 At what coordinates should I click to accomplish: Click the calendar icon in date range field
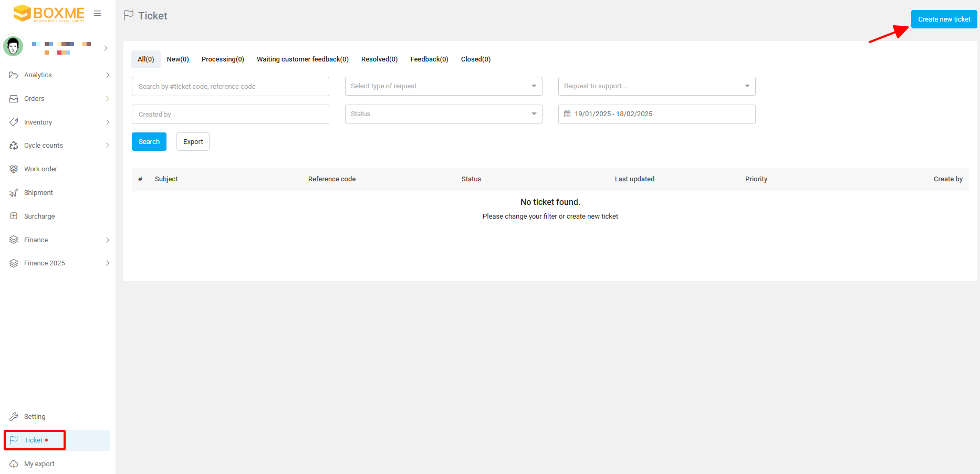(x=567, y=114)
